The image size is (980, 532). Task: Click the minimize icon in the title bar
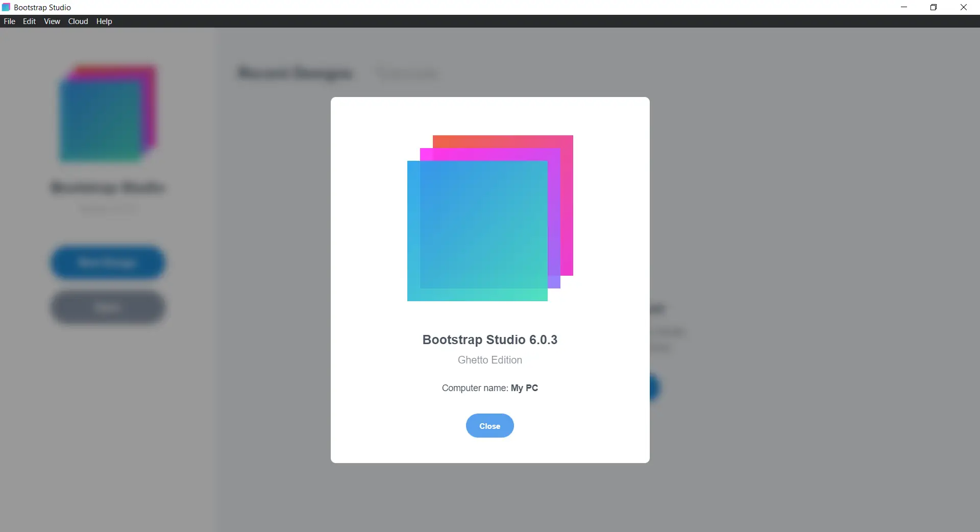(903, 7)
